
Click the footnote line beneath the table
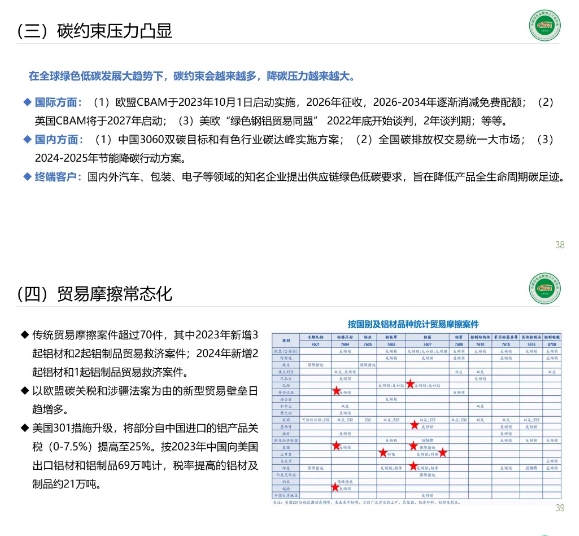(366, 502)
